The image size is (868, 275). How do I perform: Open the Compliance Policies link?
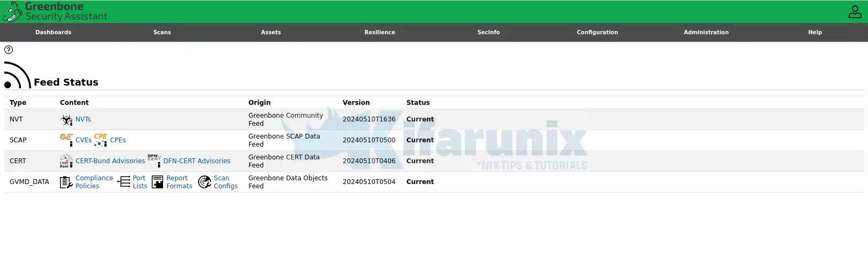pyautogui.click(x=94, y=182)
